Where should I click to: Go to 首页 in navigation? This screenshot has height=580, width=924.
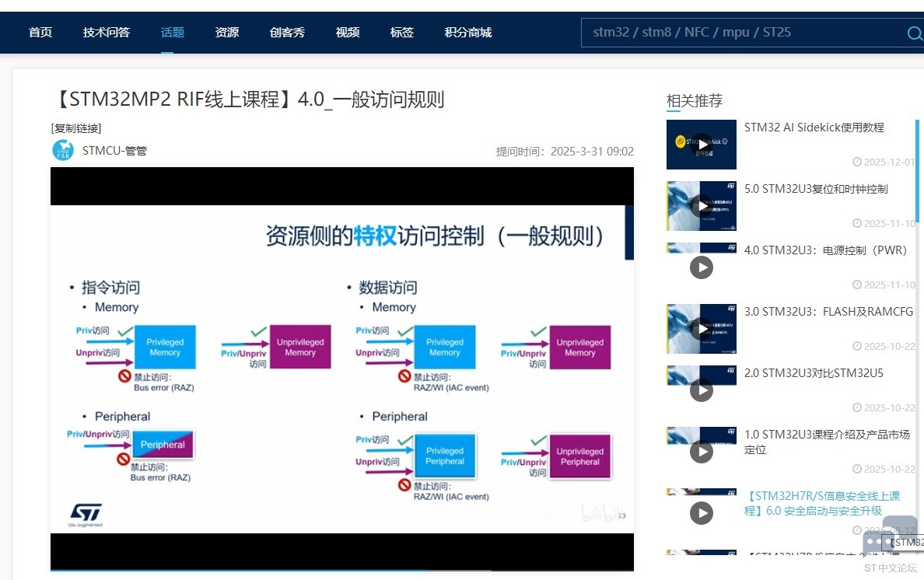tap(40, 33)
